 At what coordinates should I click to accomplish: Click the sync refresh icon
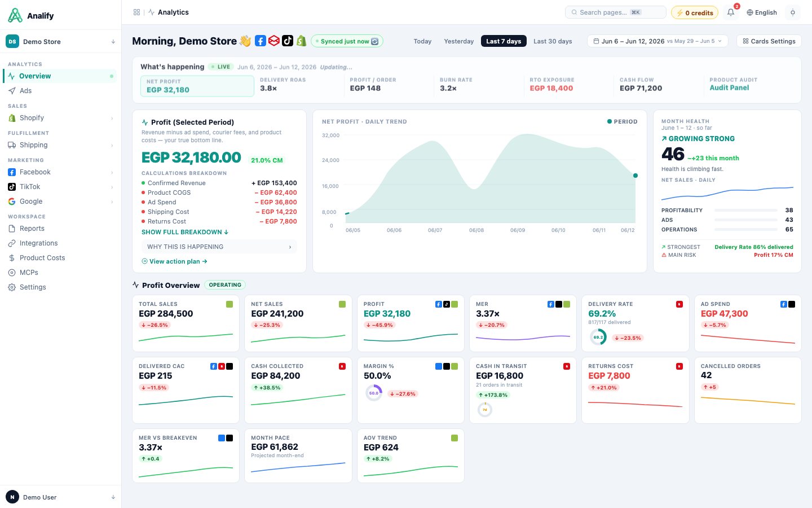point(375,41)
